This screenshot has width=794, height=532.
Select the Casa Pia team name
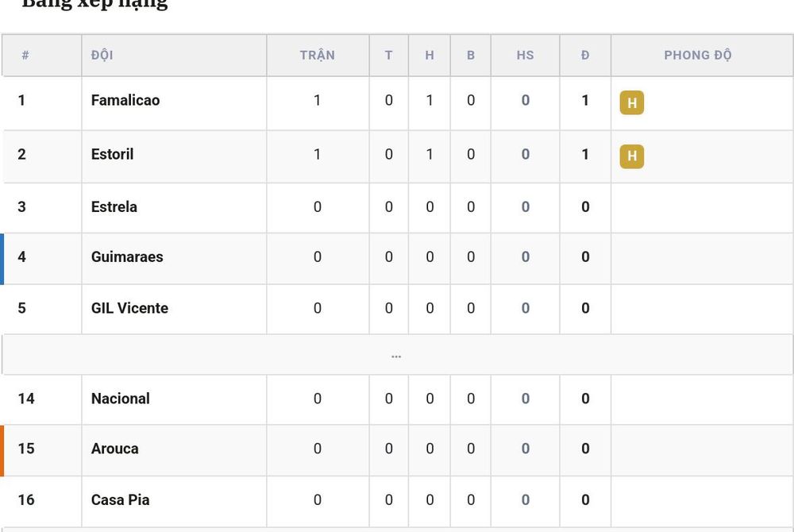pos(120,499)
